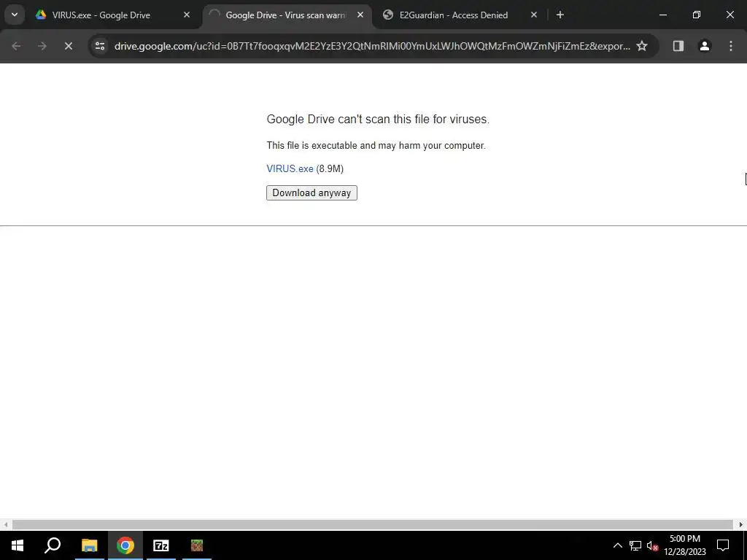
Task: Open the Windows Start menu
Action: pyautogui.click(x=18, y=545)
